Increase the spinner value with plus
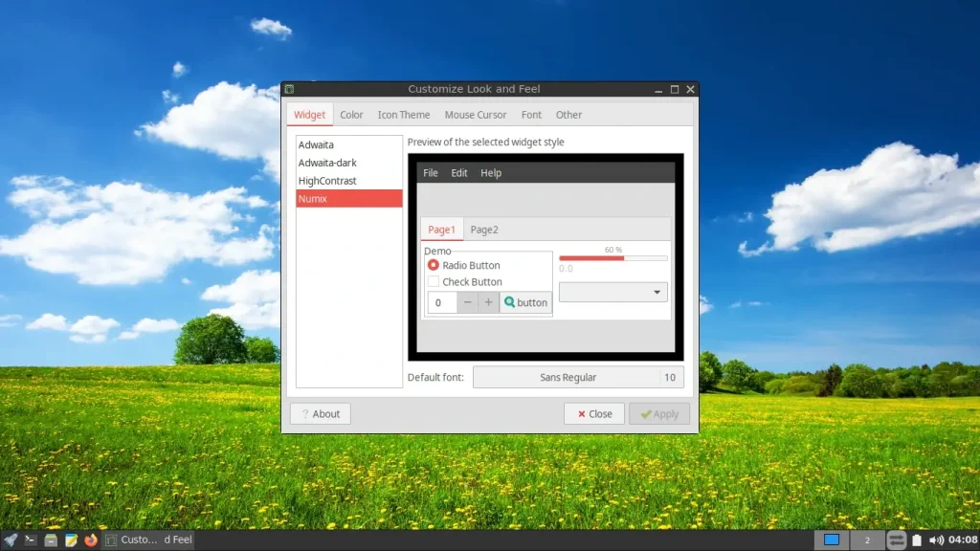980x551 pixels. 489,303
